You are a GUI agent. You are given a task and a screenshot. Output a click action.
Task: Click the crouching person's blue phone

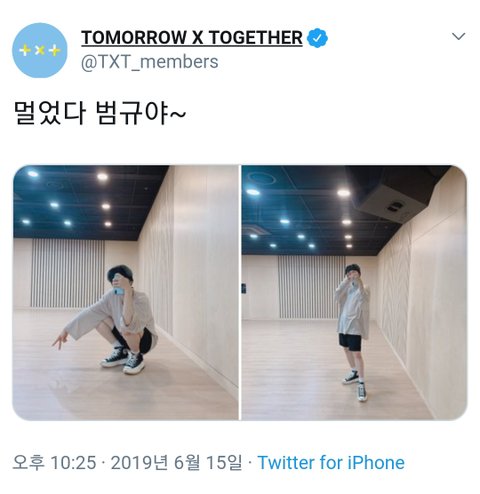pos(118,292)
